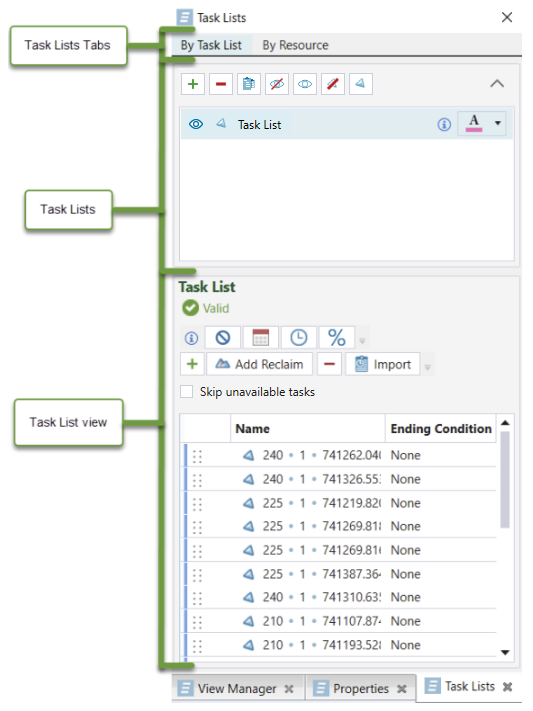Open overflow arrow after percent icon
Viewport: 533px width, 711px height.
pos(362,341)
